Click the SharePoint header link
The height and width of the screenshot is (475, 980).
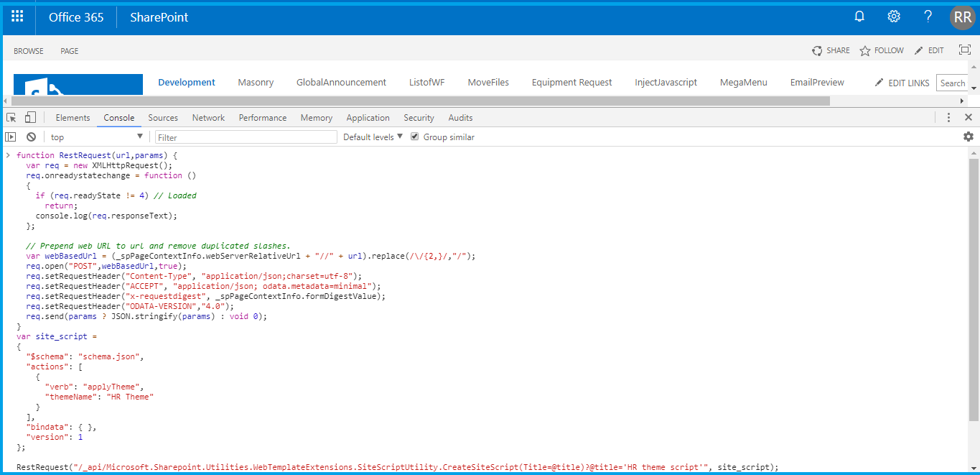(x=159, y=17)
